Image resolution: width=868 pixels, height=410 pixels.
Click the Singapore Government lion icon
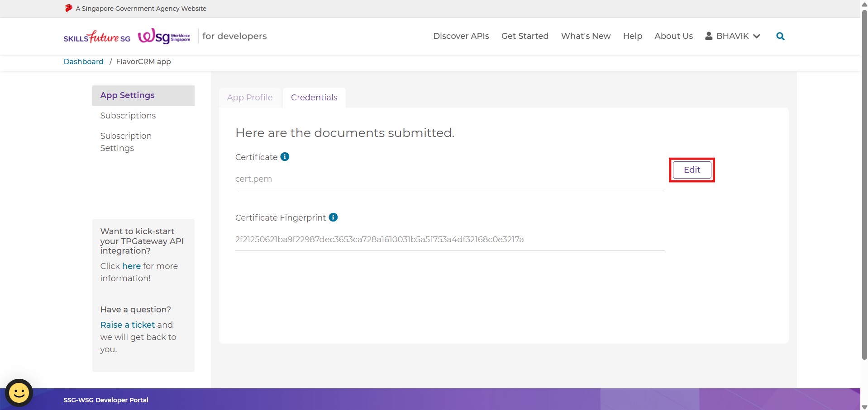[68, 8]
